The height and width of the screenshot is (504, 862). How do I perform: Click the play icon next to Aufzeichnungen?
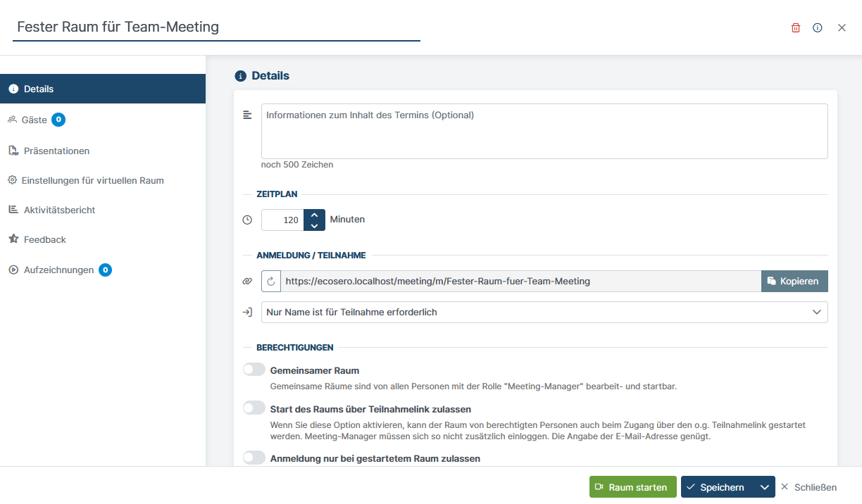tap(12, 270)
